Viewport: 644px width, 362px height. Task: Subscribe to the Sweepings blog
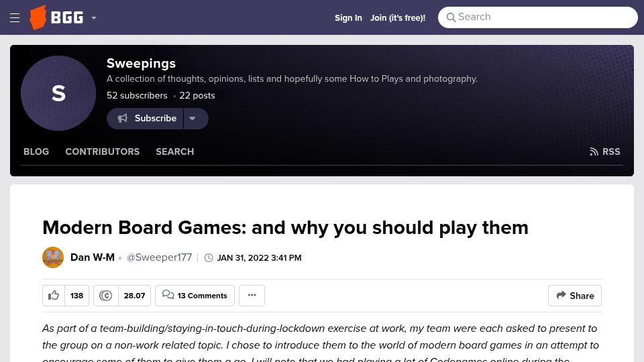pos(145,119)
